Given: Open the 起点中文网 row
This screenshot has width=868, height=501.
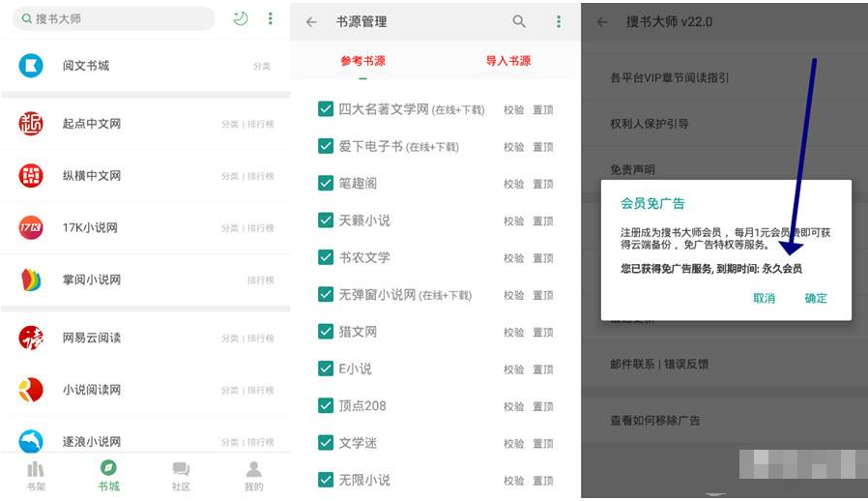Looking at the screenshot, I should [x=145, y=124].
